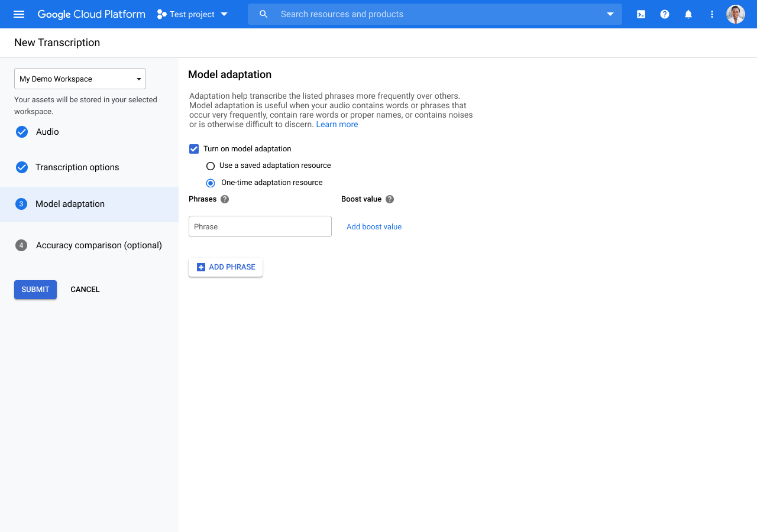Expand the Test project selector
The image size is (757, 532).
(193, 14)
